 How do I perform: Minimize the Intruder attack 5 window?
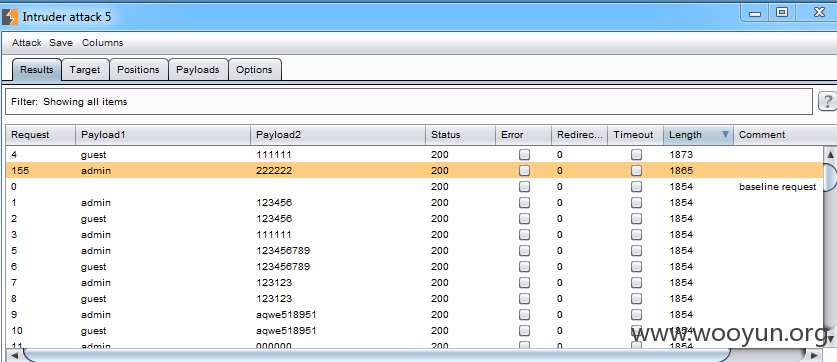(755, 13)
